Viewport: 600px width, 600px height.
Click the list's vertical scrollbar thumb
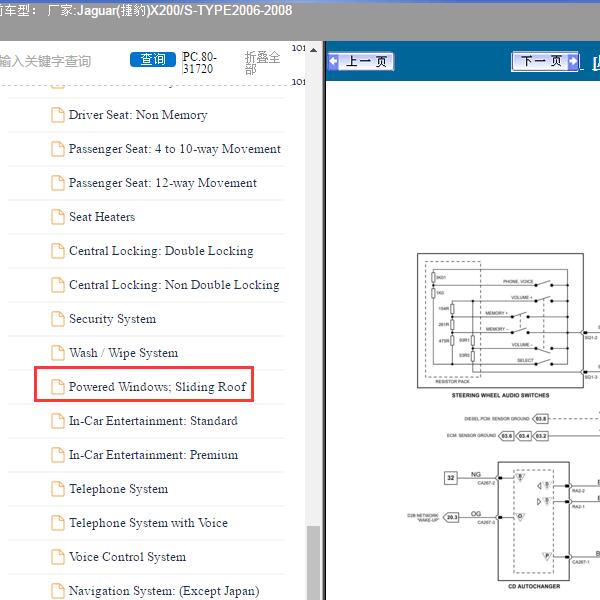click(313, 563)
